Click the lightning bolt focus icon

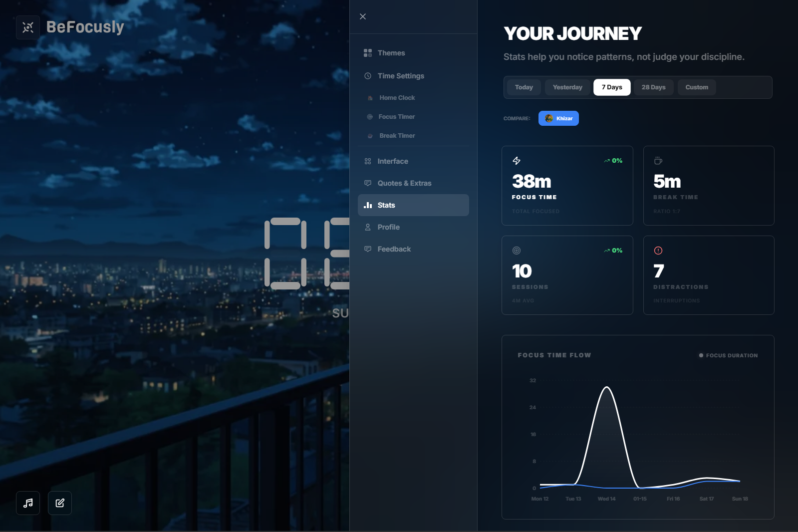coord(517,161)
